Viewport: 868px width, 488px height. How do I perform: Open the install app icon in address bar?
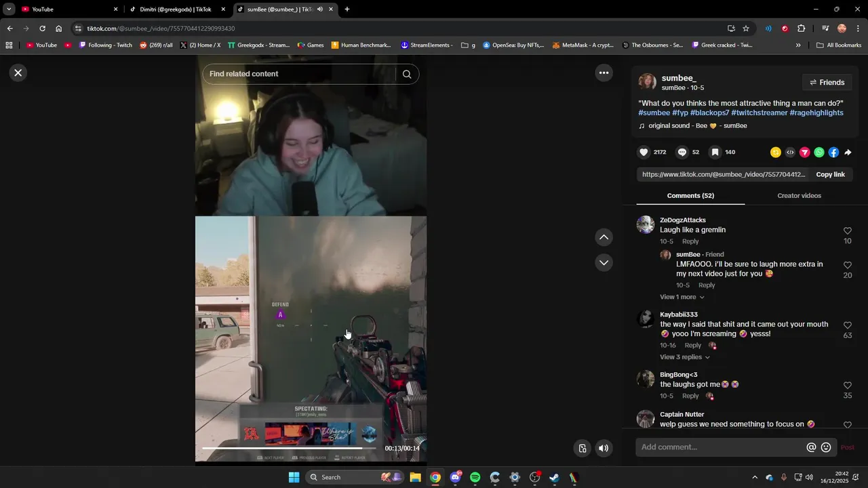(731, 28)
